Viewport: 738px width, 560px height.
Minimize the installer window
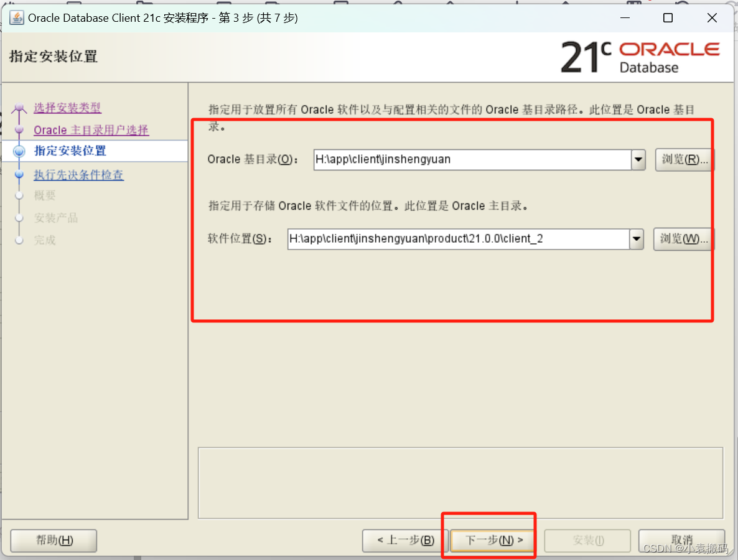625,18
